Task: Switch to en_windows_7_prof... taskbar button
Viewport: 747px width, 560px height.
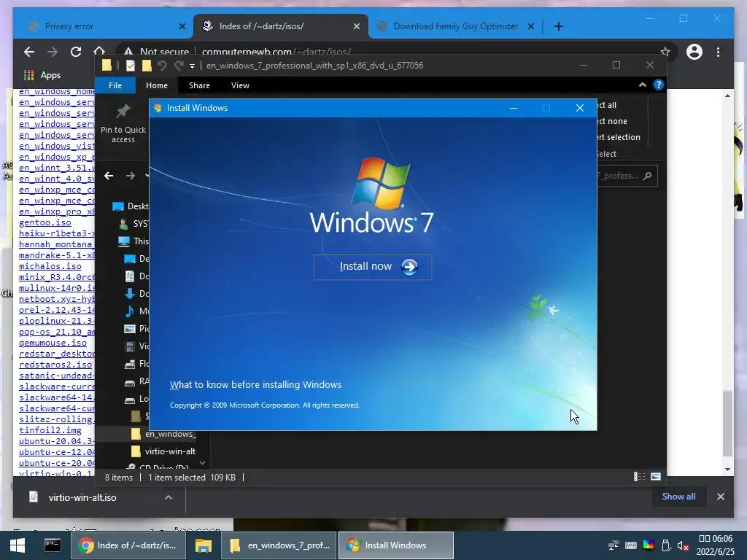Action: coord(279,545)
